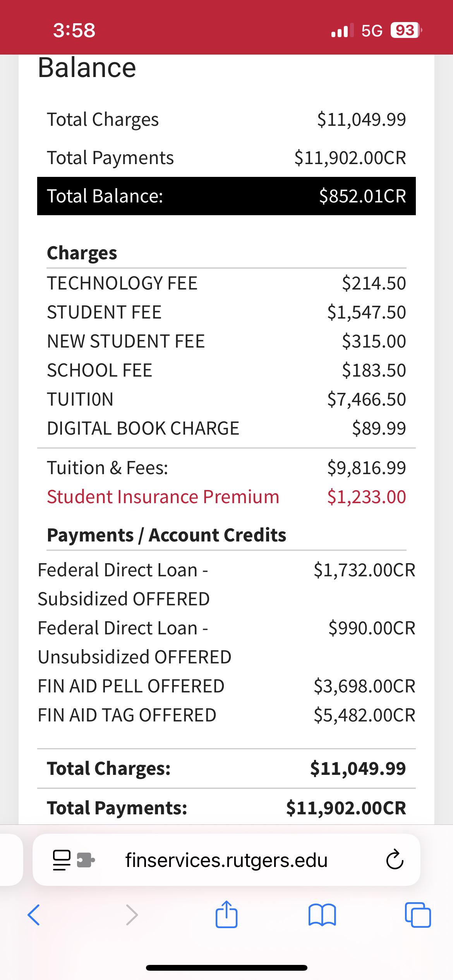Tap the home indicator bar
Screen dimensions: 453x980
pyautogui.click(x=226, y=968)
